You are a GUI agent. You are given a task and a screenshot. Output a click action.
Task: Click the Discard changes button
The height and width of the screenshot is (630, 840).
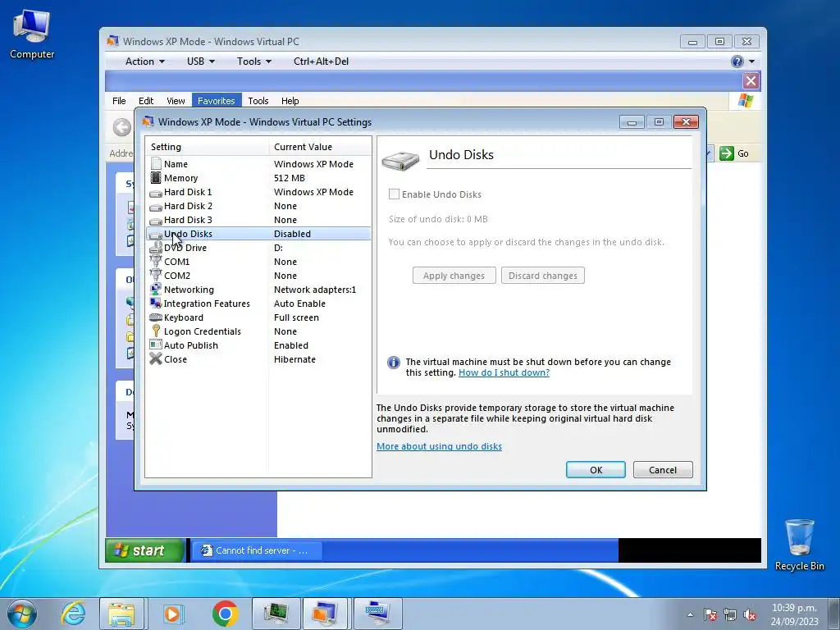coord(543,276)
